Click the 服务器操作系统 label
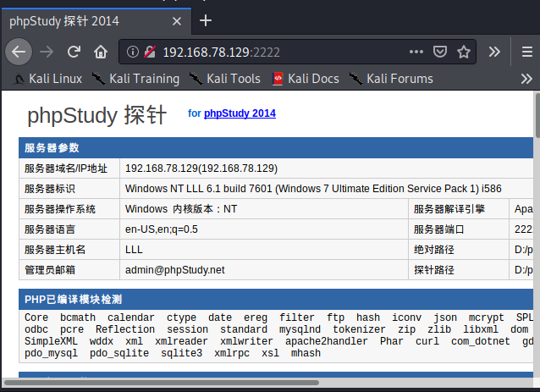540x392 pixels. tap(59, 209)
